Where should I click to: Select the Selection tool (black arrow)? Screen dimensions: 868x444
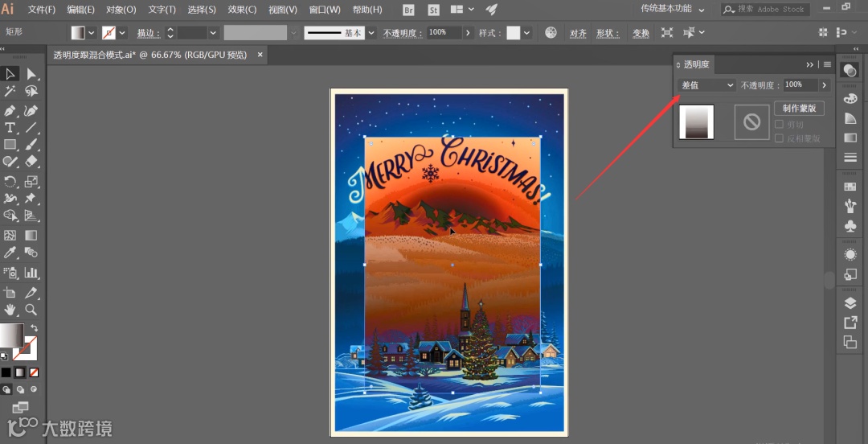click(10, 74)
